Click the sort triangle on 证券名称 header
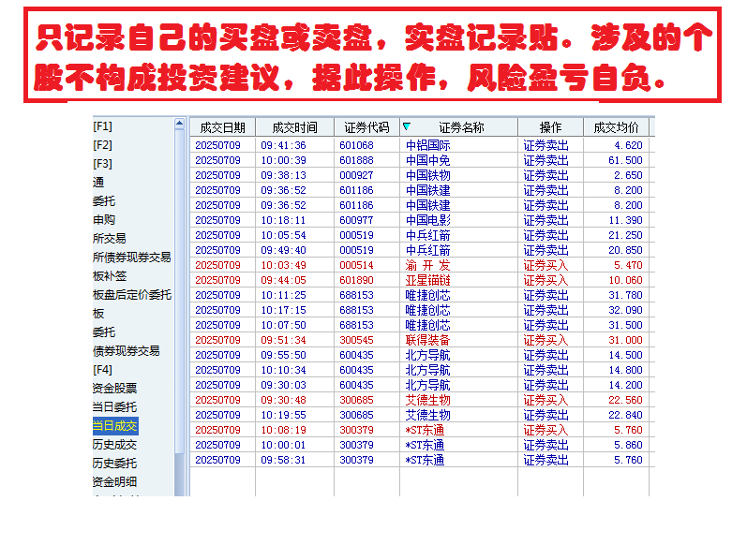Viewport: 747px width, 560px height. 407,126
